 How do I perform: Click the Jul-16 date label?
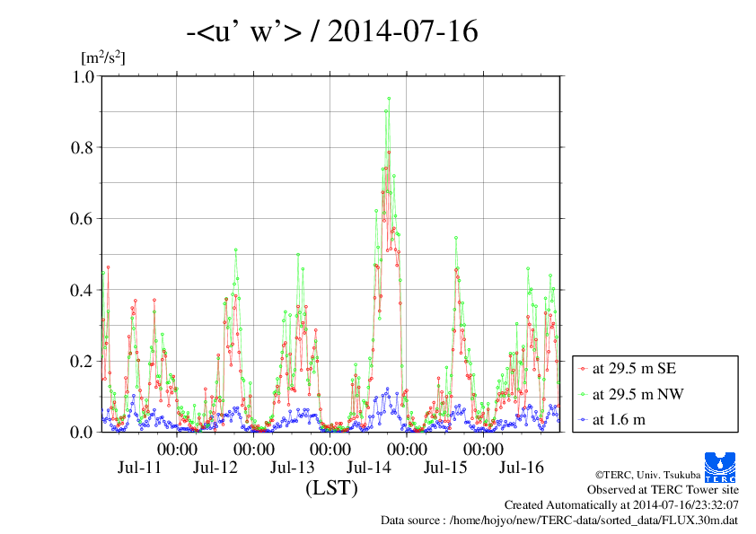(522, 467)
